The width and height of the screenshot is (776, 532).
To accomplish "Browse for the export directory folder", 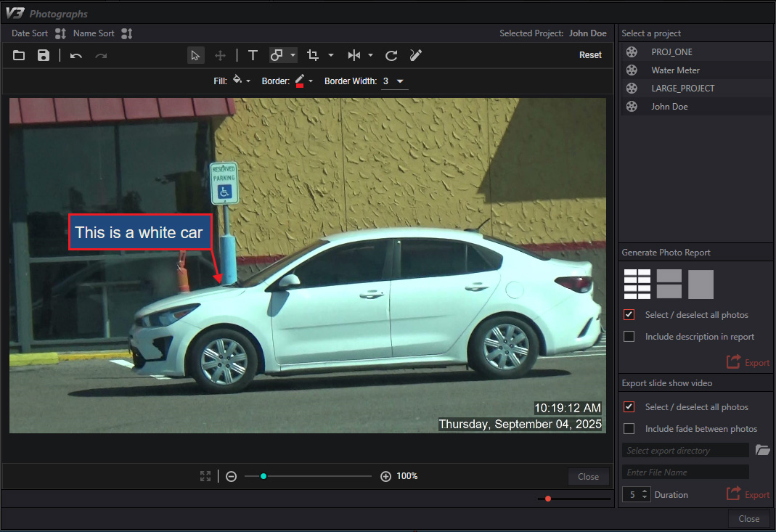I will pyautogui.click(x=763, y=450).
